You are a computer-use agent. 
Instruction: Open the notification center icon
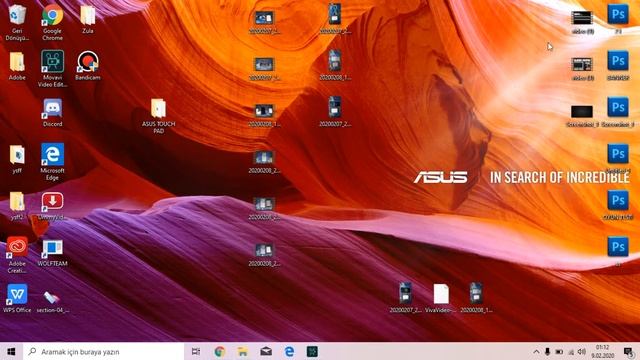tap(629, 351)
